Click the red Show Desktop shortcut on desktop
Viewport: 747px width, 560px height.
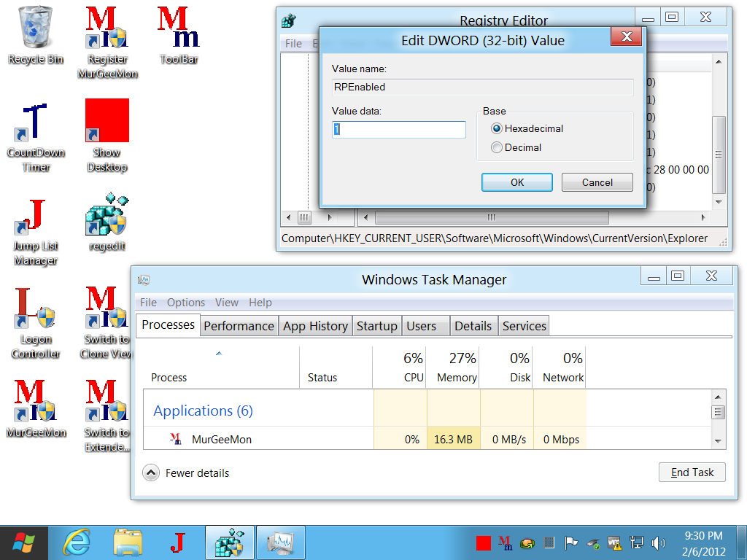(x=107, y=135)
